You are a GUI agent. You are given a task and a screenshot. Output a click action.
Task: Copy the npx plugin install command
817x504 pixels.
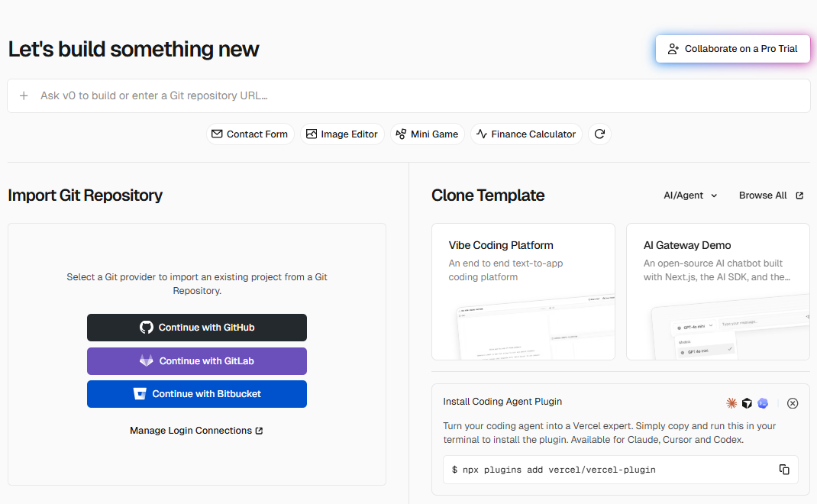[784, 470]
